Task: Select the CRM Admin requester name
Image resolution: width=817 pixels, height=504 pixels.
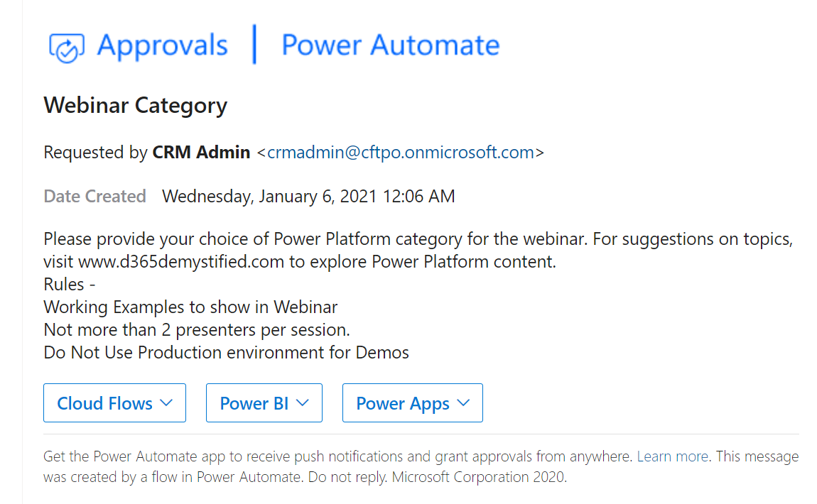Action: [201, 153]
